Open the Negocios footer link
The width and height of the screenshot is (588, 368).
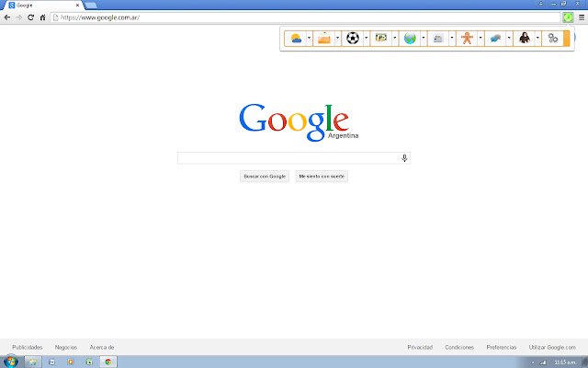click(66, 348)
